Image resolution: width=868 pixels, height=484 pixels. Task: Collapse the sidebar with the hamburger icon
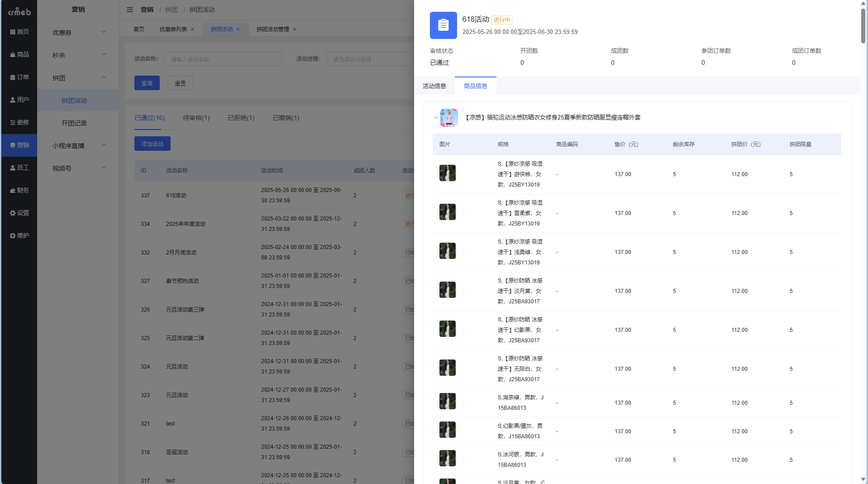[x=129, y=9]
